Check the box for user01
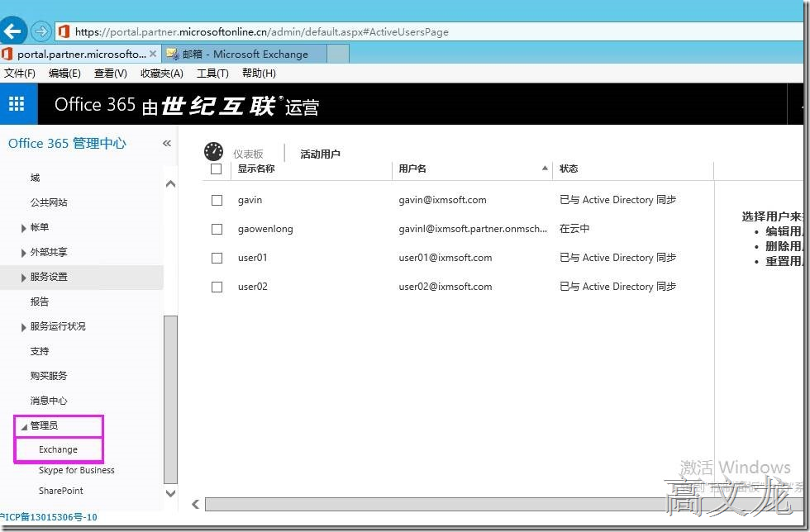 217,258
